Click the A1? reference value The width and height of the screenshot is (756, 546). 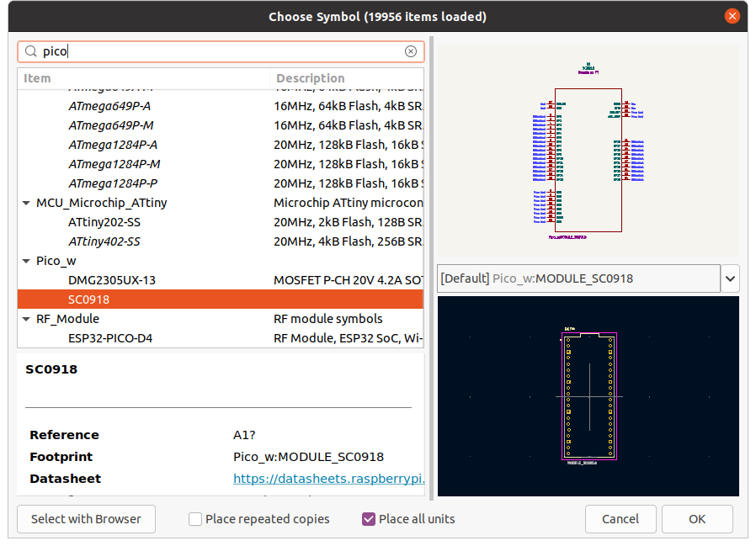(x=244, y=435)
